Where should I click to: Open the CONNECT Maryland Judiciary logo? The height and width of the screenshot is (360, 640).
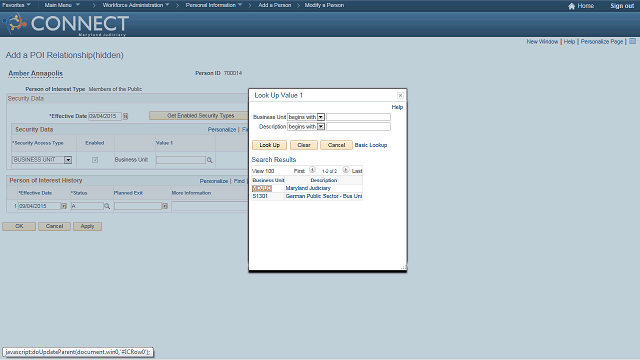pos(66,24)
